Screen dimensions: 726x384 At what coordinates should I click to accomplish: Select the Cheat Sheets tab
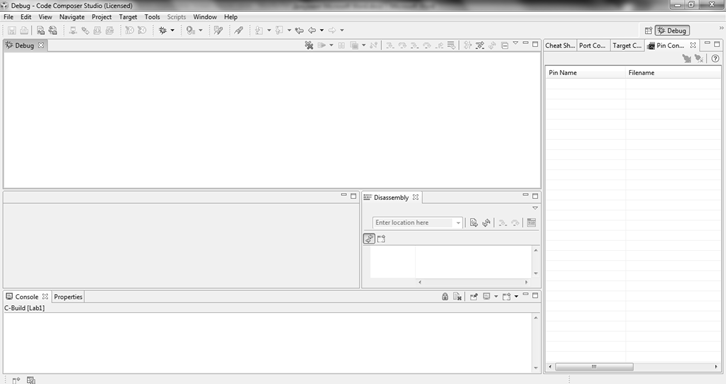(560, 45)
